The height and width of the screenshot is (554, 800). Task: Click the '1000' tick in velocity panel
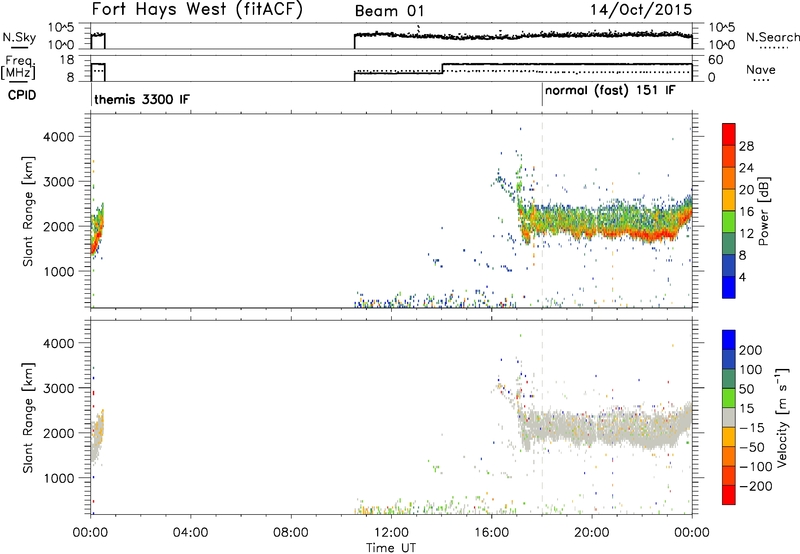point(59,478)
